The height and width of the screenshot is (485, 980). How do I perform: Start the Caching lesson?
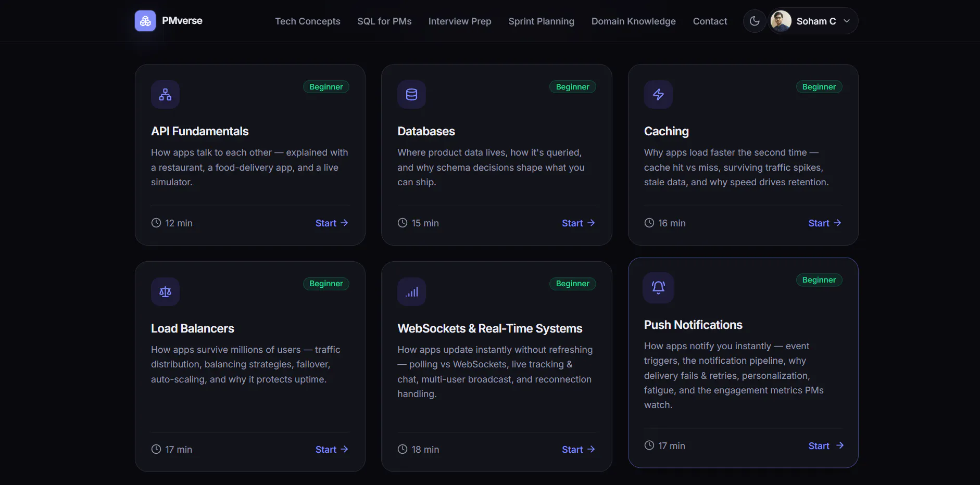pyautogui.click(x=825, y=223)
